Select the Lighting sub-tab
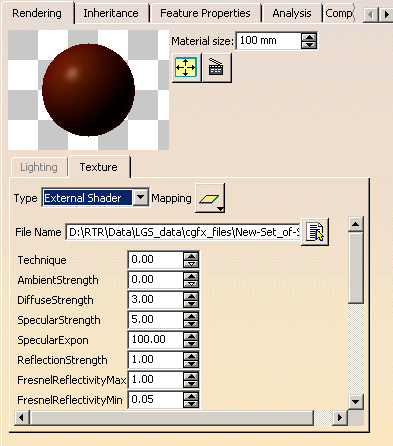This screenshot has height=446, width=393. pyautogui.click(x=39, y=167)
